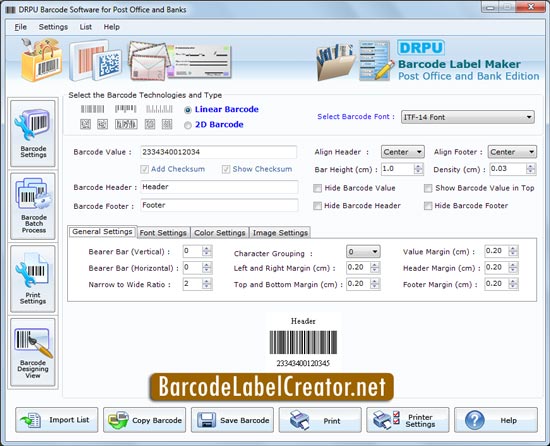The width and height of the screenshot is (550, 446).
Task: Click in Barcode Value input field
Action: pos(219,152)
